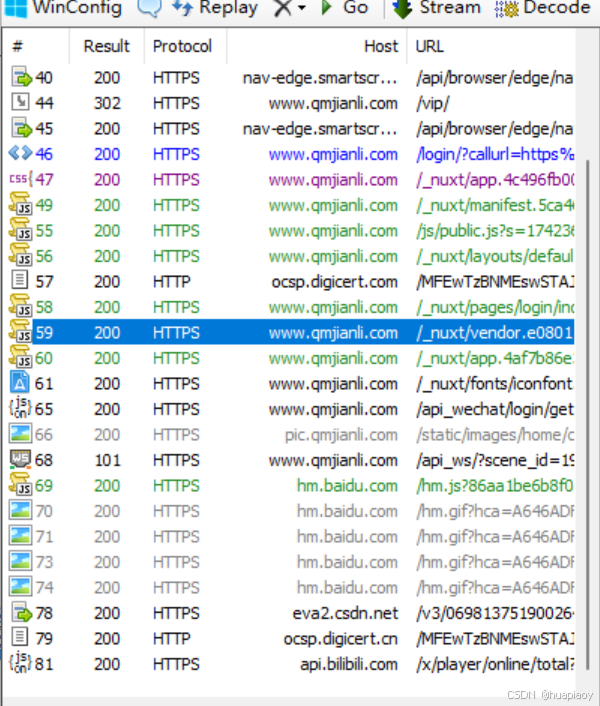Viewport: 600px width, 706px height.
Task: Click the image icon of session 66
Action: tap(20, 434)
